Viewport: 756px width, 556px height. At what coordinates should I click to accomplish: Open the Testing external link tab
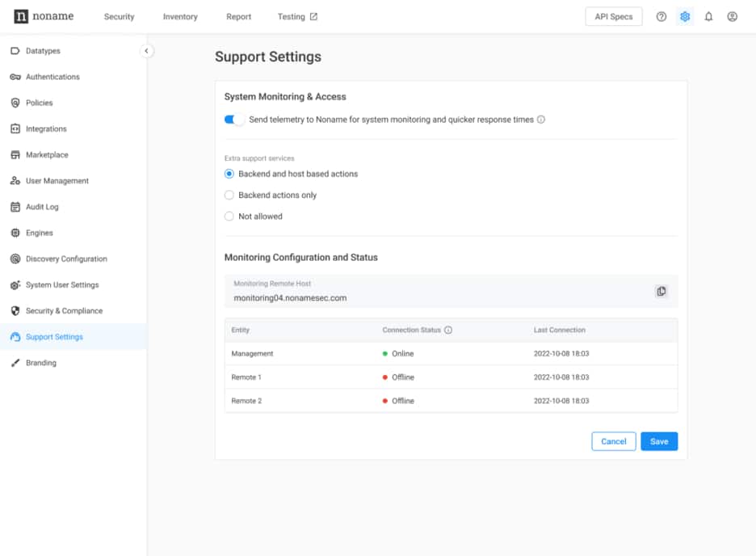(297, 17)
